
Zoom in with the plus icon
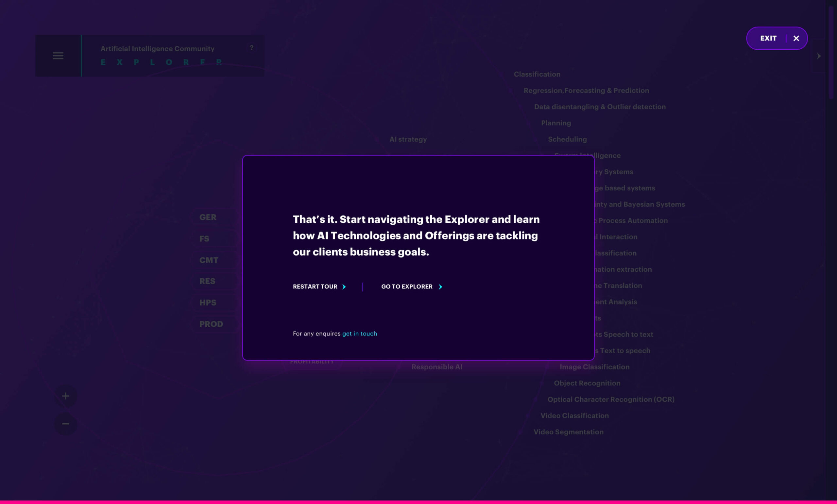click(66, 396)
